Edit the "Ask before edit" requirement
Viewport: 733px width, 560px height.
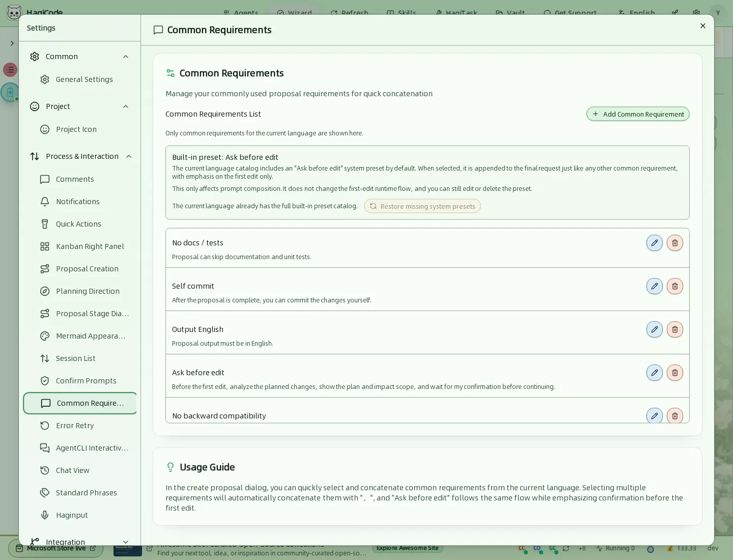click(655, 373)
